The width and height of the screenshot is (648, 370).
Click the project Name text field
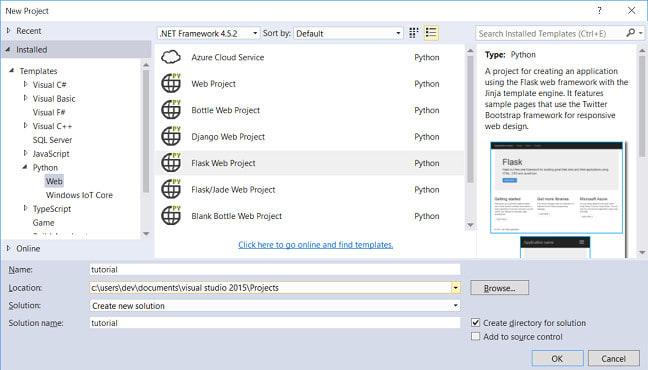coord(275,270)
